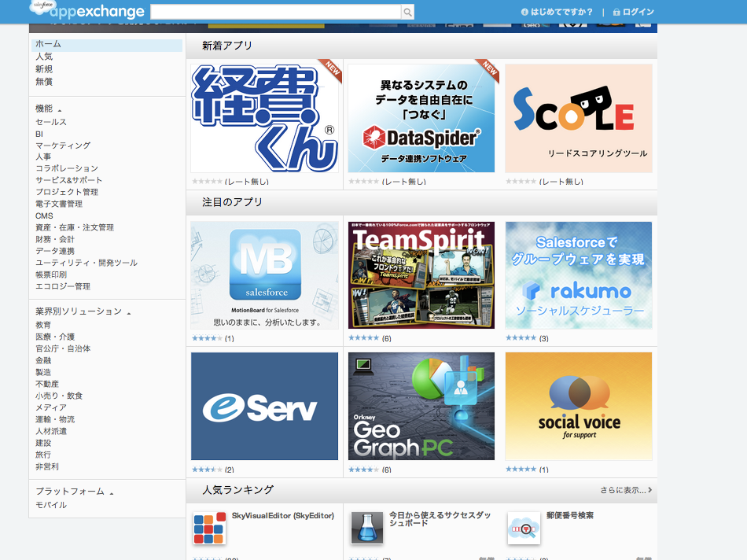Open SkyVisualEditor (SkyEditor) title link
Viewport: 747px width, 560px height.
coord(283,516)
